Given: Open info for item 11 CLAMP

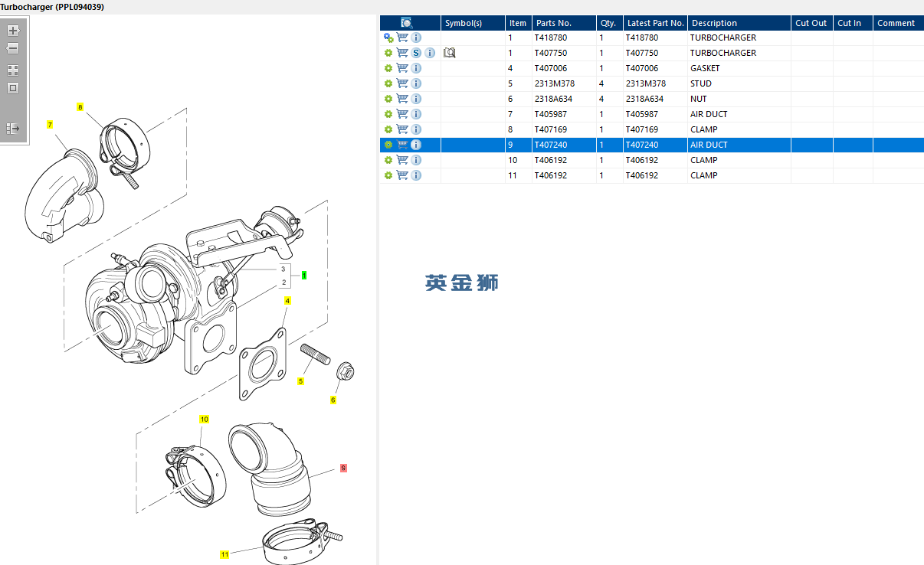Looking at the screenshot, I should point(416,175).
